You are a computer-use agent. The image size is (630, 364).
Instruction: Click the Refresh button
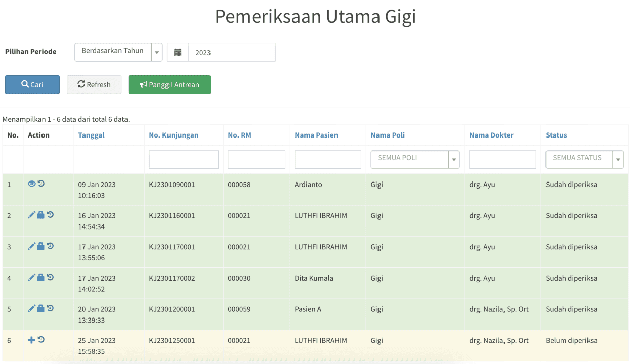(94, 84)
